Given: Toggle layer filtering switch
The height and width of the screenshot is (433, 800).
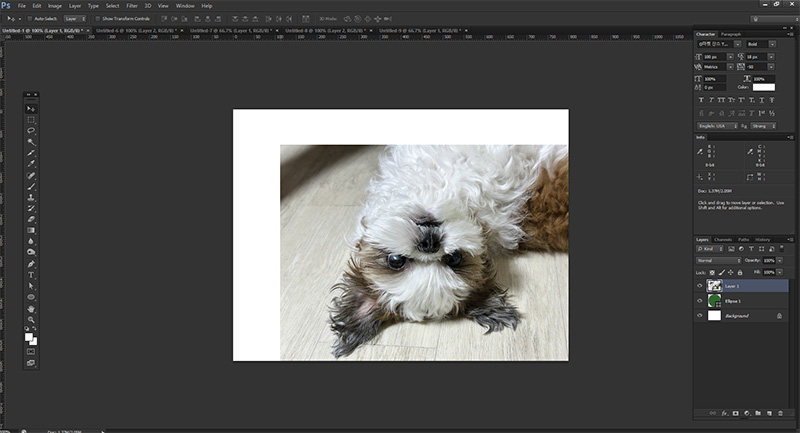Looking at the screenshot, I should (x=782, y=248).
